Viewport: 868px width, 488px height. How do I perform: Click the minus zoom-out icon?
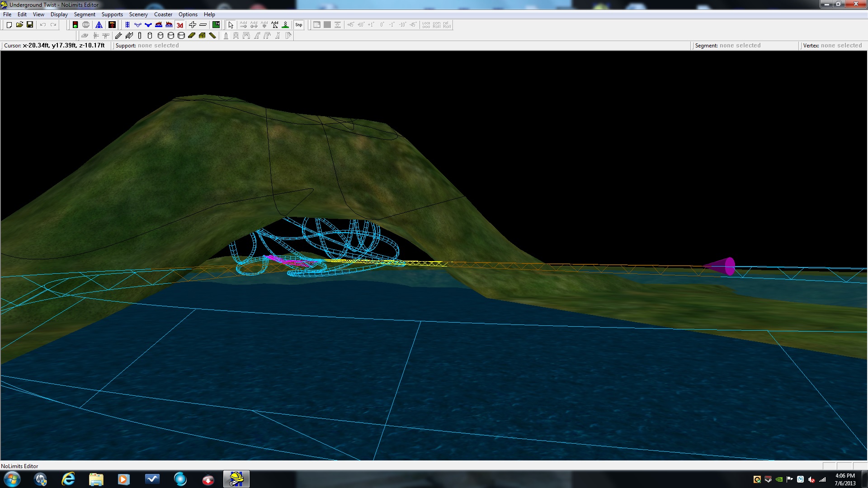pyautogui.click(x=203, y=25)
